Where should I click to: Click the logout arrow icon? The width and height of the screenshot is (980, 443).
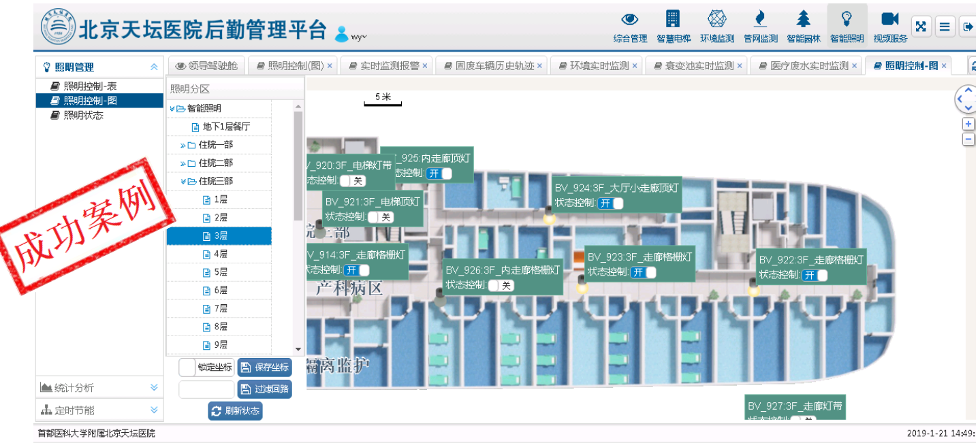pos(968,27)
